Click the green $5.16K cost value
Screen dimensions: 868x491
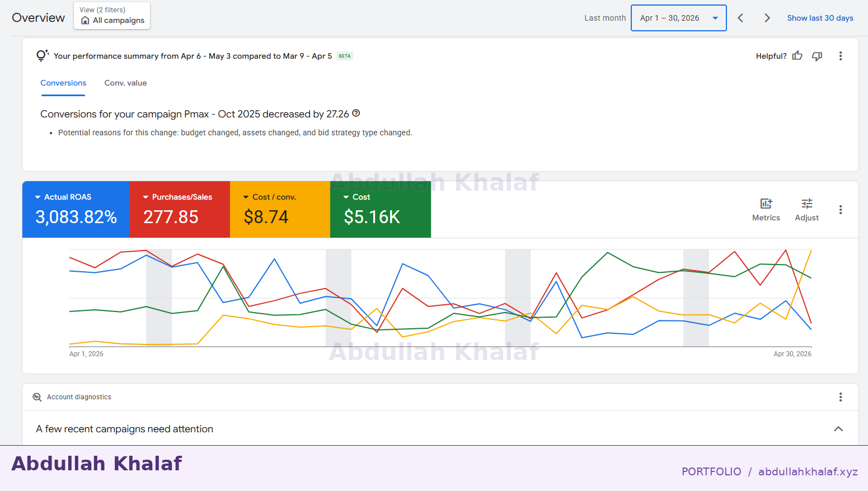pyautogui.click(x=372, y=217)
